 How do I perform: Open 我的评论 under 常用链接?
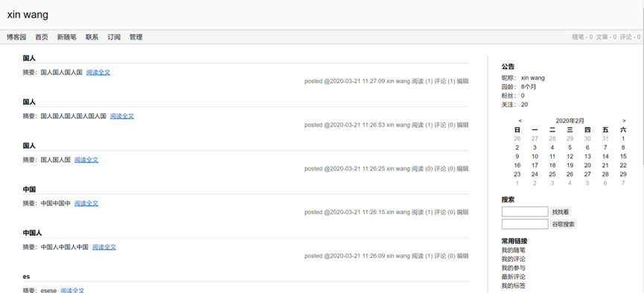pos(514,259)
